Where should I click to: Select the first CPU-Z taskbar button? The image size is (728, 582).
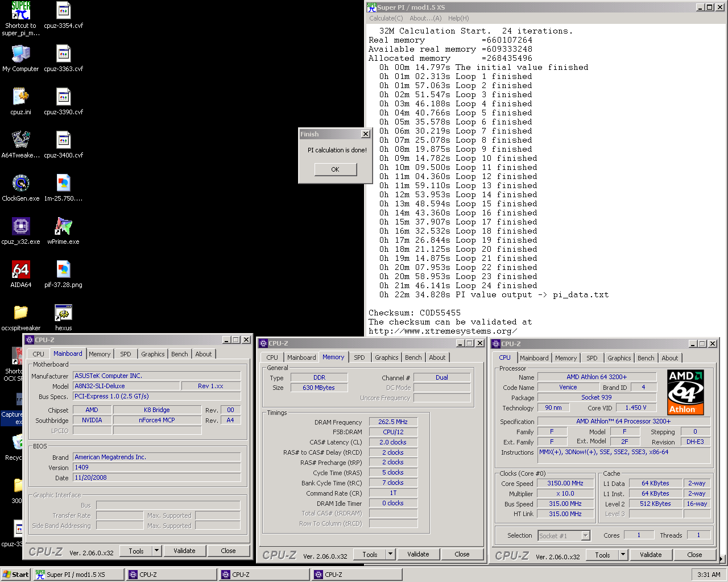pyautogui.click(x=171, y=575)
